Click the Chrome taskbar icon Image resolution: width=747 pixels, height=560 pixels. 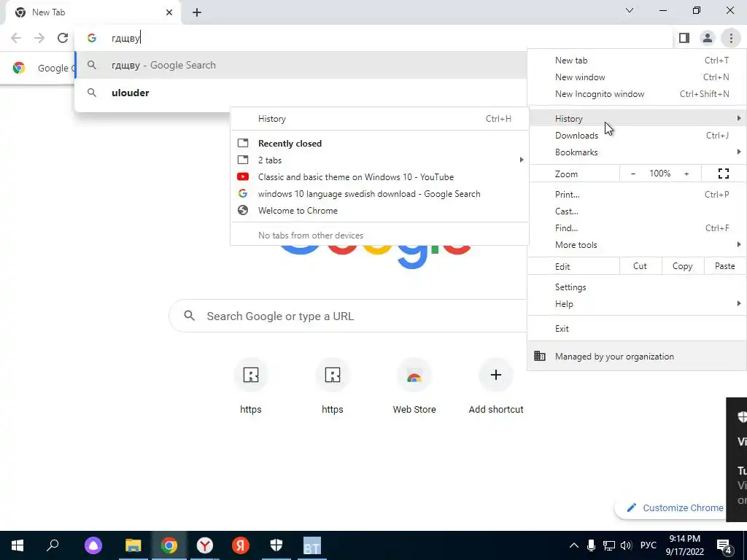pos(169,545)
